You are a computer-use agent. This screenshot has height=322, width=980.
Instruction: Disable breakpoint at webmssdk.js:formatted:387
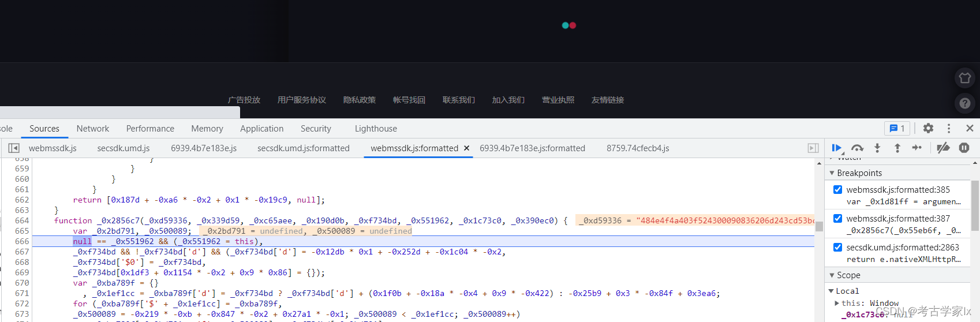837,218
